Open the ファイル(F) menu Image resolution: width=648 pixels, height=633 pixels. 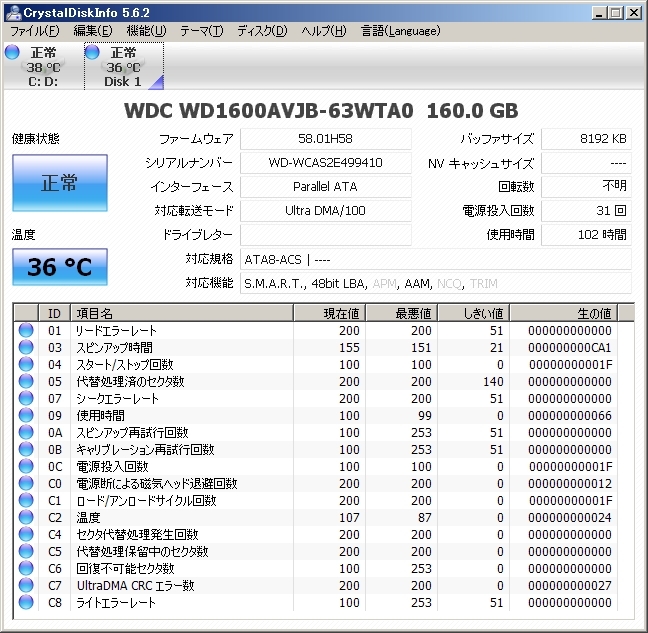pyautogui.click(x=34, y=31)
